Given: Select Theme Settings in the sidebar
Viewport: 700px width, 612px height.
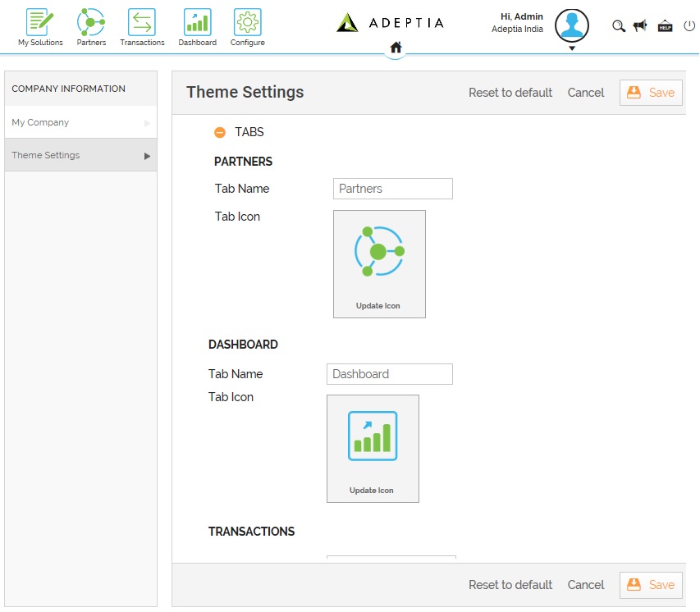Looking at the screenshot, I should tap(46, 155).
